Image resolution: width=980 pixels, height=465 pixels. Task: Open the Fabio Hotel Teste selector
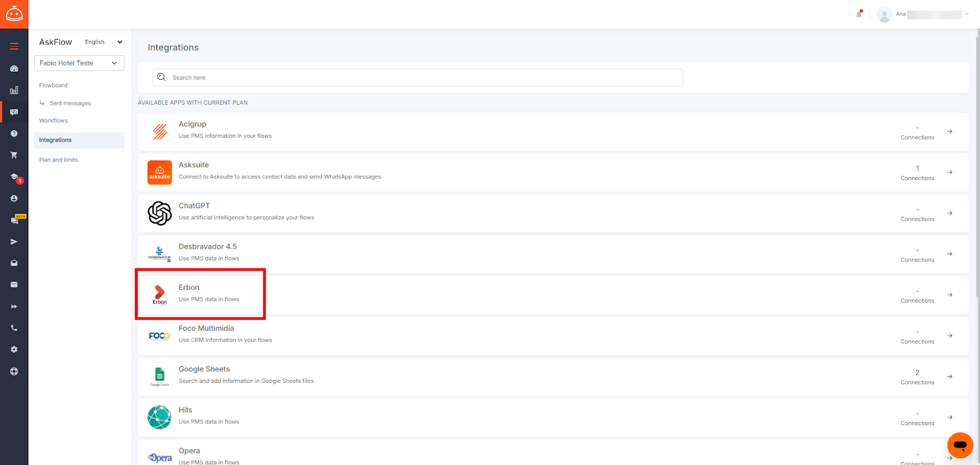(x=79, y=63)
